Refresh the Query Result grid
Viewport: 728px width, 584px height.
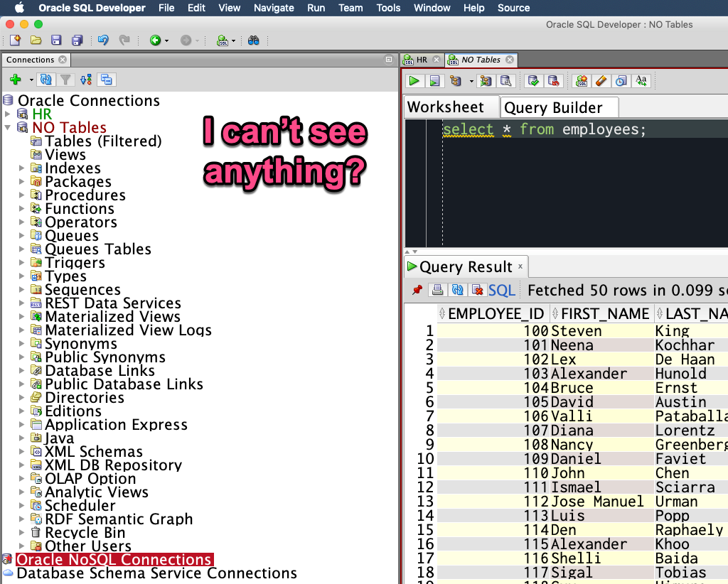[x=457, y=290]
